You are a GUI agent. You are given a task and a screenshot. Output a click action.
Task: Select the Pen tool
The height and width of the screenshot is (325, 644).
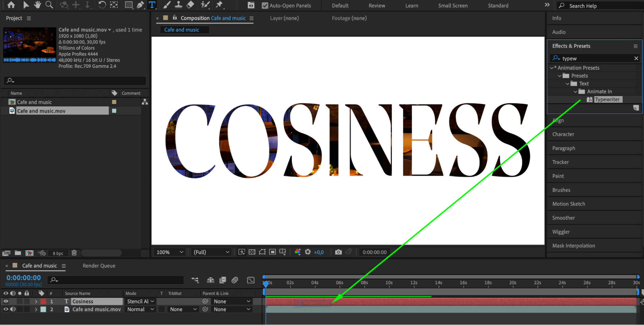pyautogui.click(x=140, y=5)
